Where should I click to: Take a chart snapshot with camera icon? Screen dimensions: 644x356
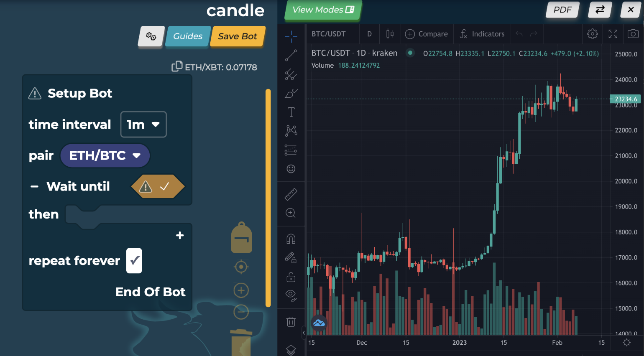(x=633, y=34)
